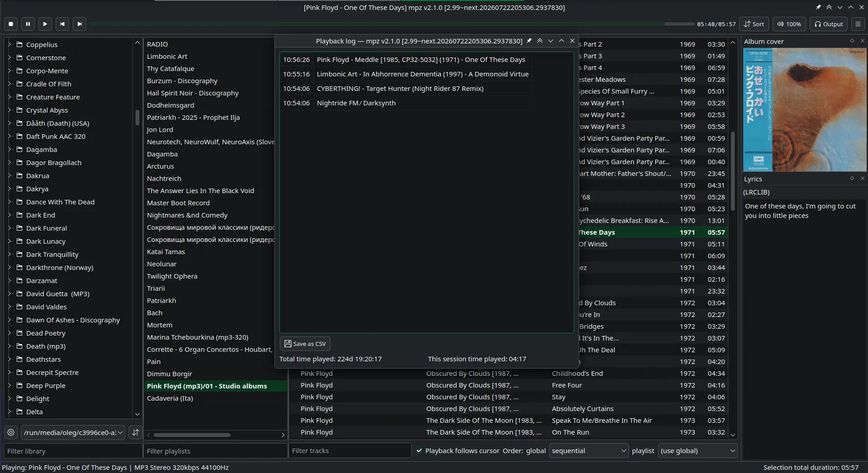Focus the Filter library field

point(73,451)
